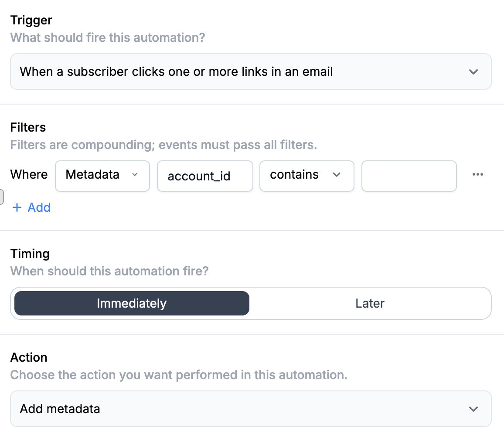Viewport: 504px width, 434px height.
Task: Click the Where label on filter row
Action: (x=29, y=175)
